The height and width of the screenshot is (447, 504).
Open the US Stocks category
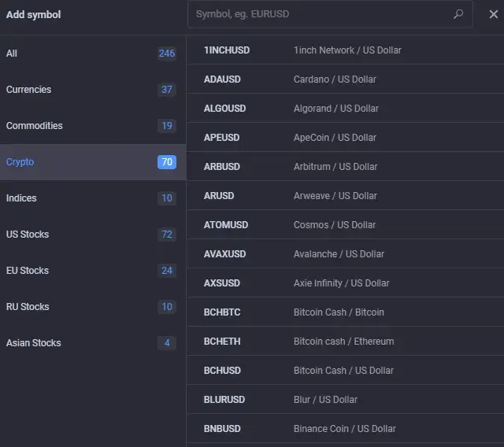pos(93,235)
